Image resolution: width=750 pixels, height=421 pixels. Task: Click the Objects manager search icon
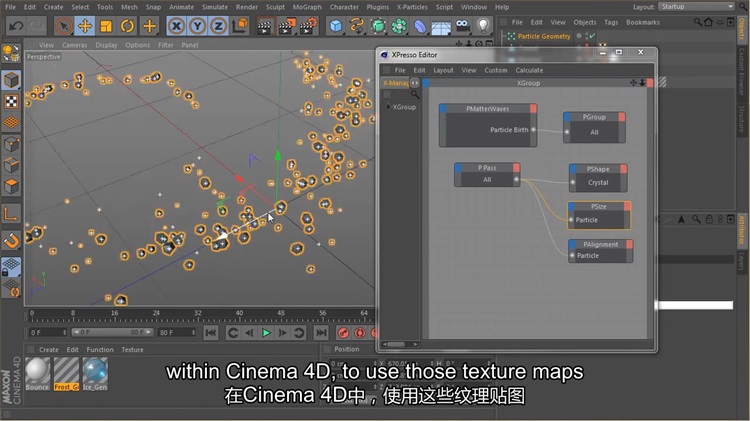click(698, 22)
